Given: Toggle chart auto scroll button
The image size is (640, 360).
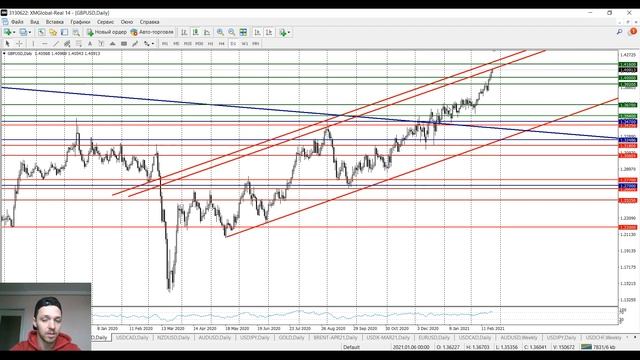Looking at the screenshot, I should click(258, 32).
